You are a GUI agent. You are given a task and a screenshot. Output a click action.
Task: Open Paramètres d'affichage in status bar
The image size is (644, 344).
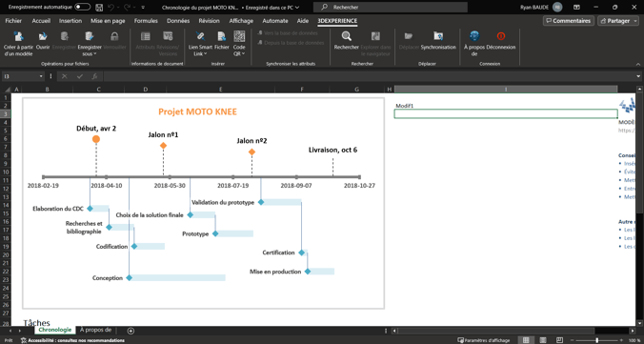pos(484,340)
